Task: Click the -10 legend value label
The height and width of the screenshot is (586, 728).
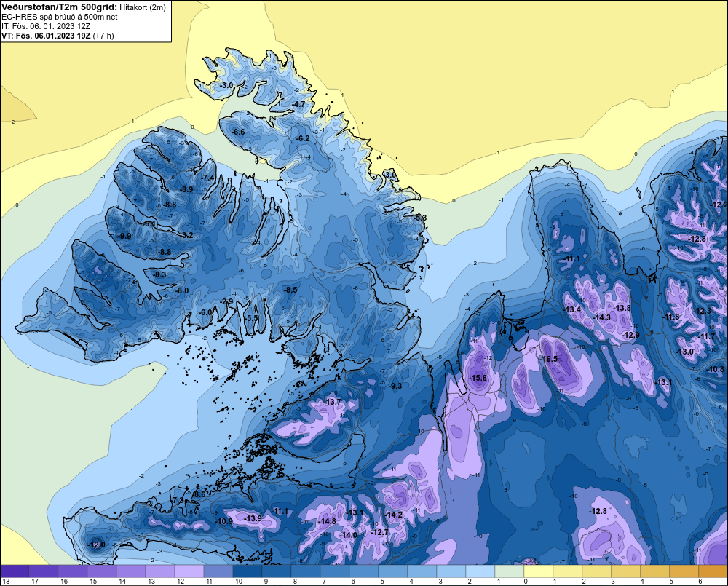Action: 237,582
